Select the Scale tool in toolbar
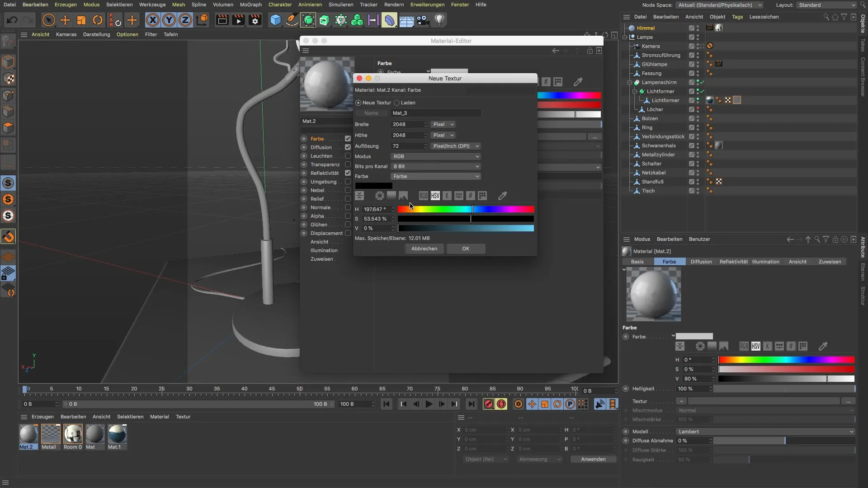The image size is (868, 488). click(81, 20)
